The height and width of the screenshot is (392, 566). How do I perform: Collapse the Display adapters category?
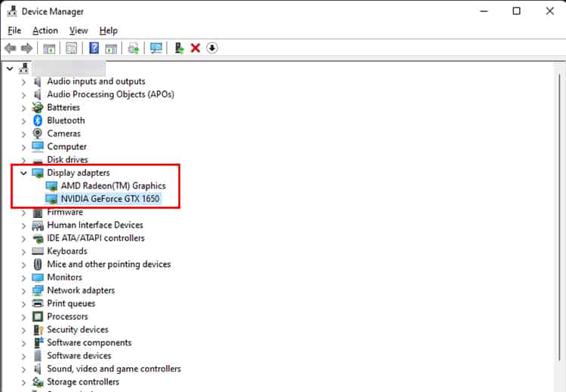coord(23,173)
